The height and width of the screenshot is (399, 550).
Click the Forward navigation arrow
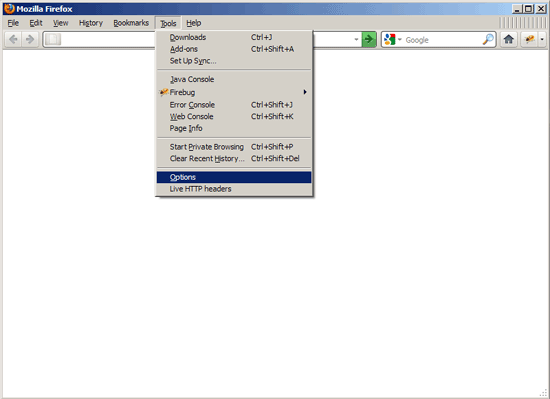[x=30, y=39]
